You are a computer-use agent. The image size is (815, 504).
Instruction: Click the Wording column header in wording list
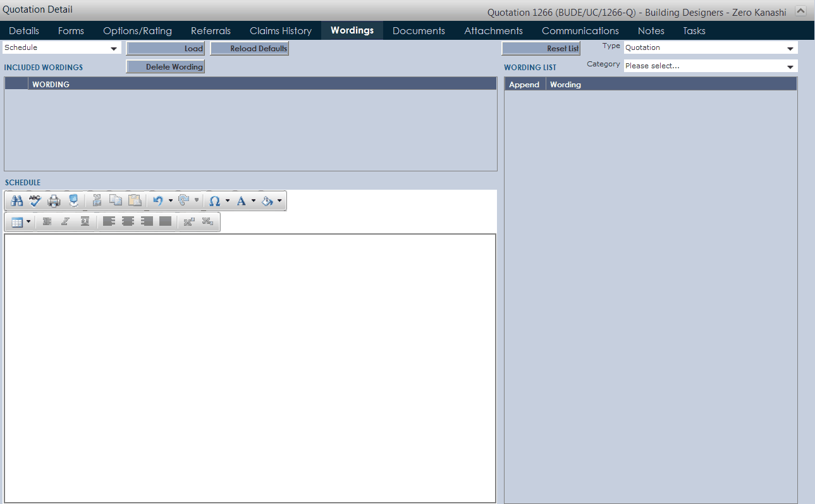point(671,84)
